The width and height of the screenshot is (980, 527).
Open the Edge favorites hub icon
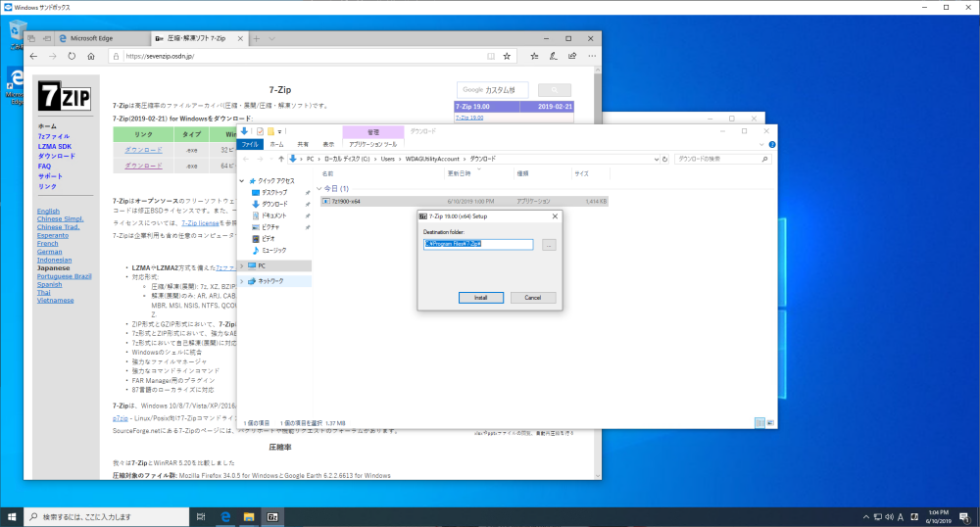point(534,56)
